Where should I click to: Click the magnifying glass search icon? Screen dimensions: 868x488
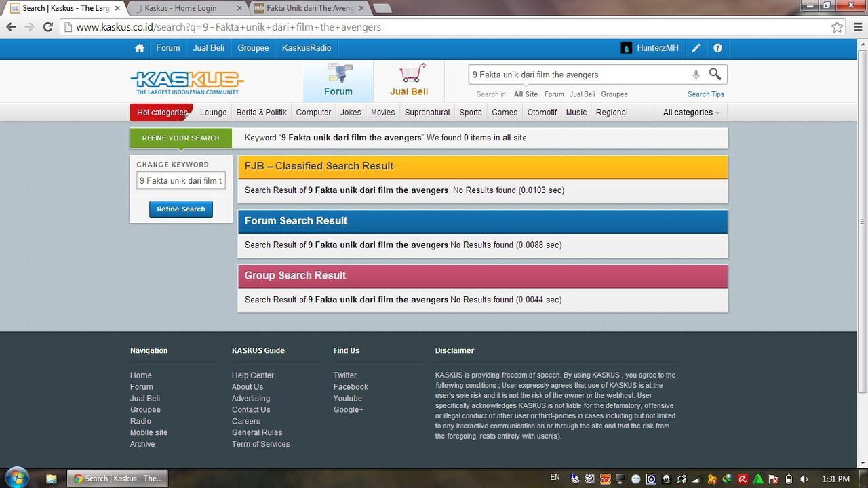coord(715,74)
